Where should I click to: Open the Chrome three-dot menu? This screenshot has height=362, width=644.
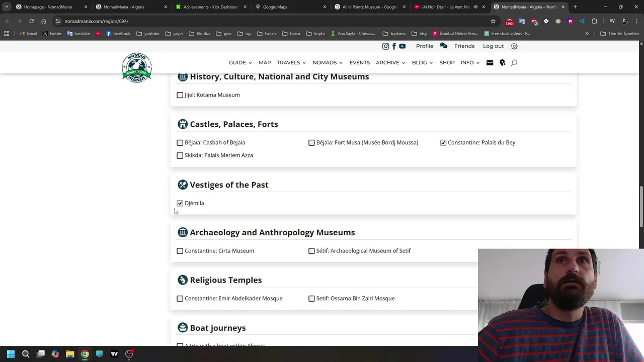click(636, 21)
